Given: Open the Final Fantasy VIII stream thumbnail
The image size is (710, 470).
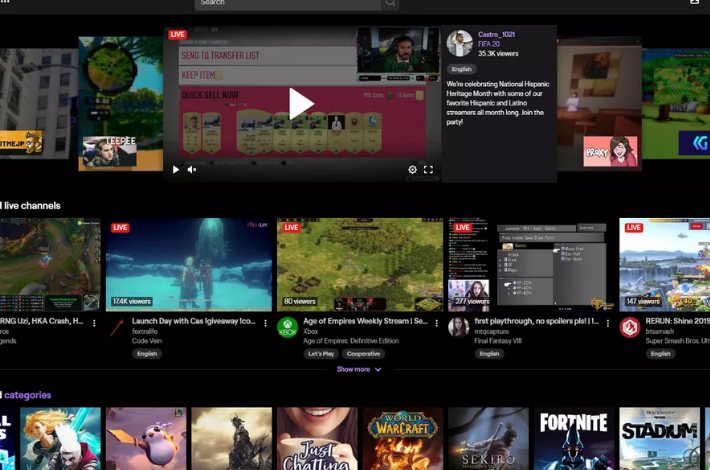Looking at the screenshot, I should 531,265.
